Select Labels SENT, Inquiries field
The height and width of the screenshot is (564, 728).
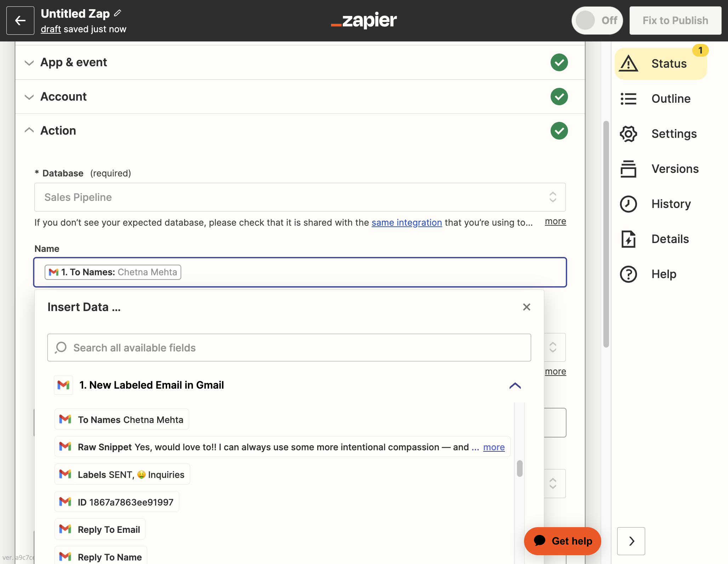point(122,474)
